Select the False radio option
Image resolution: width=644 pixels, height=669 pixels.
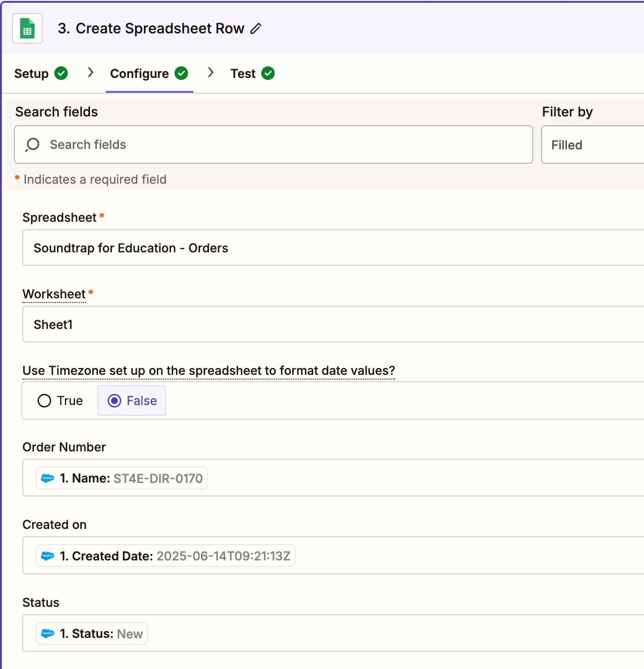pyautogui.click(x=132, y=400)
